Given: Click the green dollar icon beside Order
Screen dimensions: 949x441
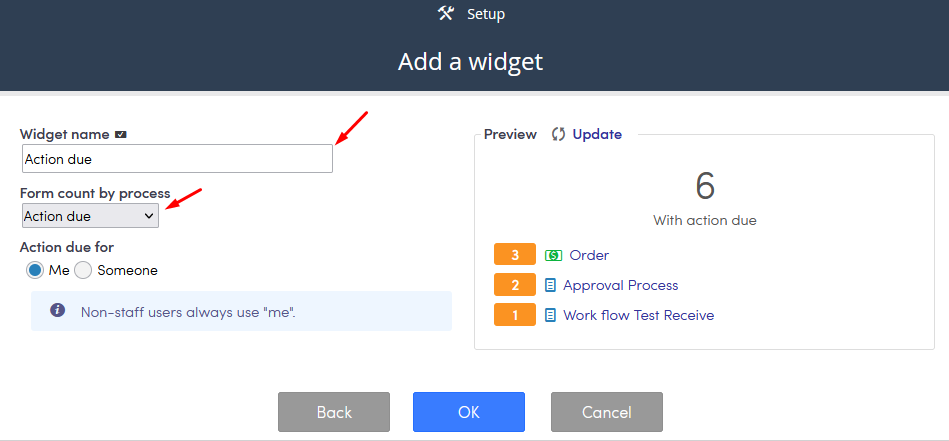Looking at the screenshot, I should pyautogui.click(x=553, y=255).
